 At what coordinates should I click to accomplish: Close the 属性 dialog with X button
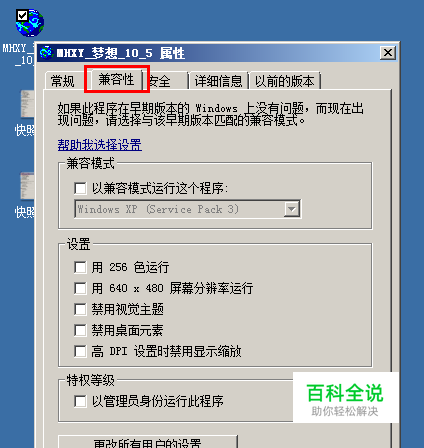tap(388, 53)
